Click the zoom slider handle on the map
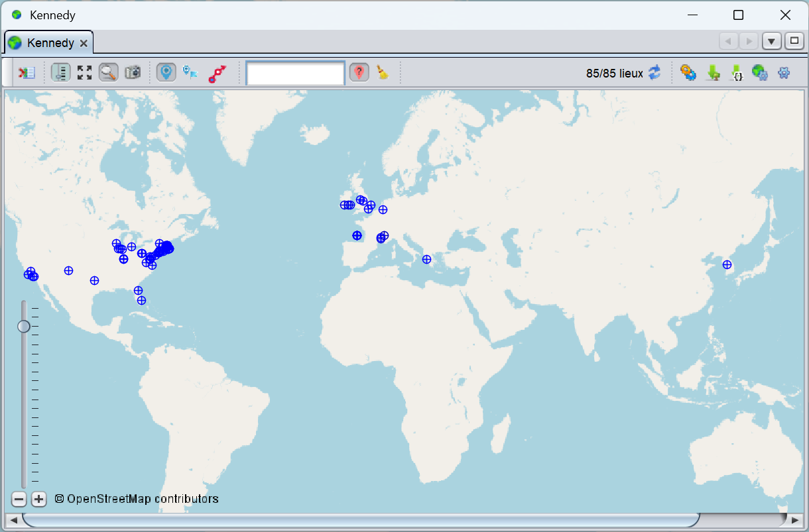Viewport: 809px width, 532px height. coord(24,326)
